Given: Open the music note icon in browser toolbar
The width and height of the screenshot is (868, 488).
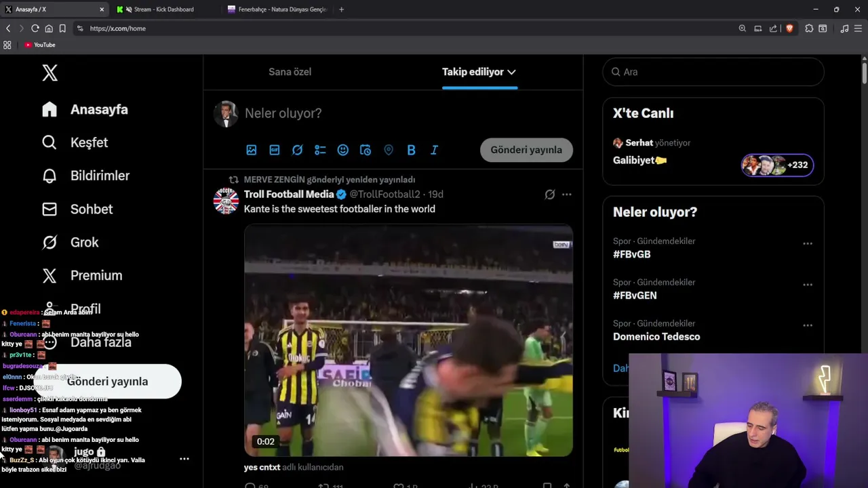Looking at the screenshot, I should 844,28.
